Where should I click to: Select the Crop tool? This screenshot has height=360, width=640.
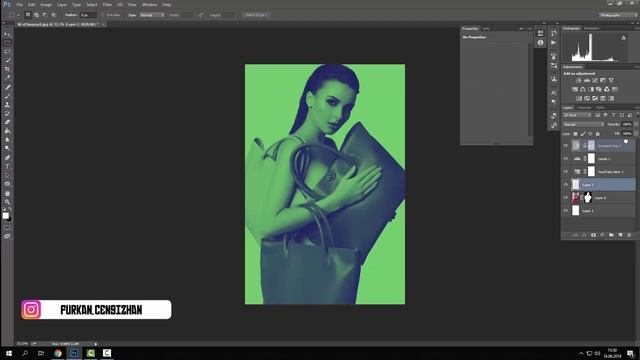pyautogui.click(x=7, y=69)
